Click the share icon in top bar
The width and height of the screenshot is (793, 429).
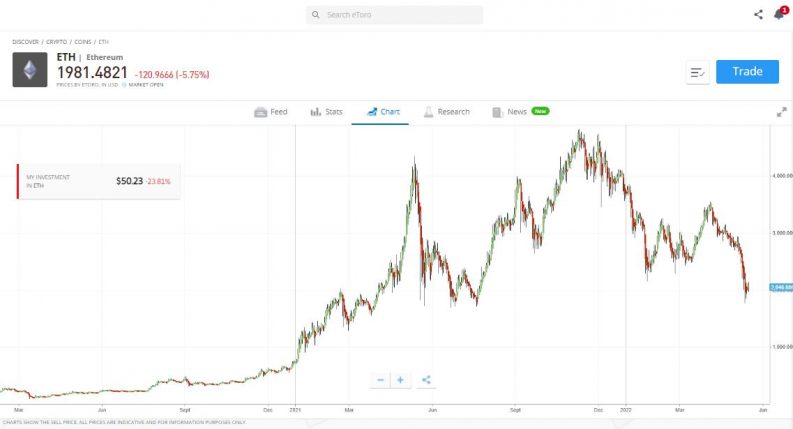click(758, 15)
